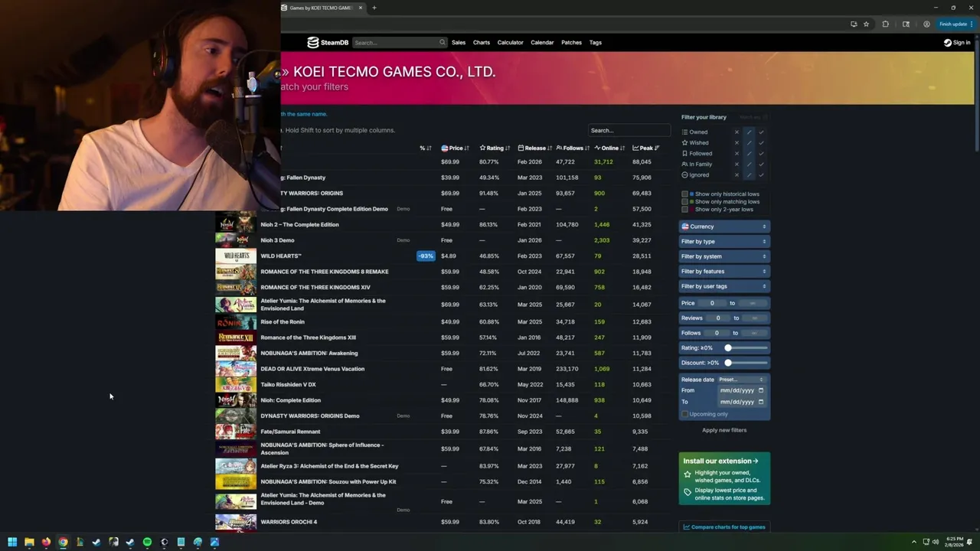Open Release date Preset dropdown
The height and width of the screenshot is (551, 980).
(740, 380)
